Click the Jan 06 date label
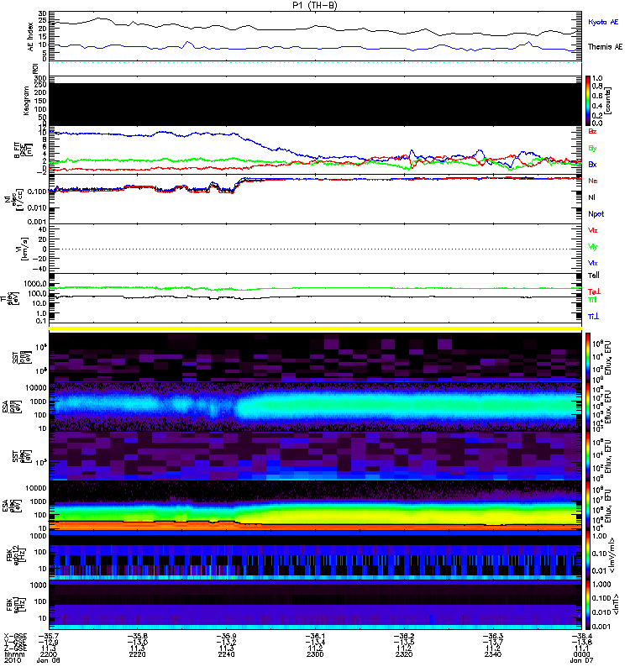This screenshot has height=672, width=630. 49,660
